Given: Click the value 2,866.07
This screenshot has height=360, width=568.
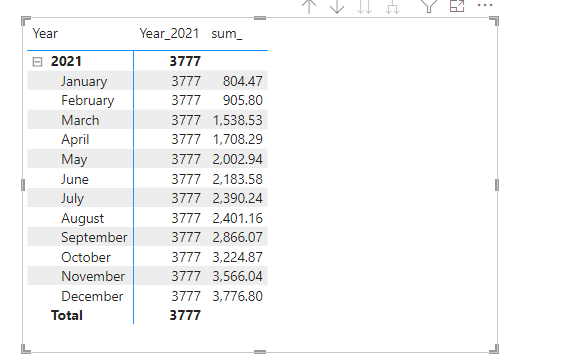Looking at the screenshot, I should pyautogui.click(x=237, y=238).
